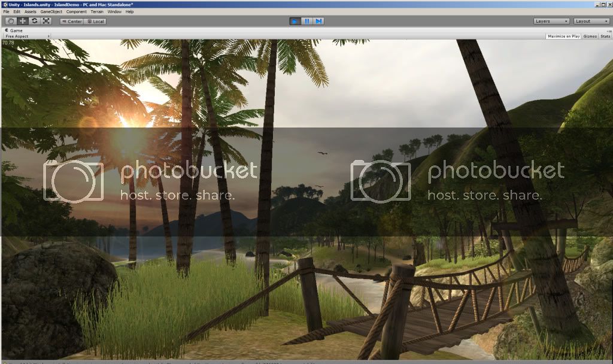
Task: Open Game panel options menu icon
Action: coord(609,31)
